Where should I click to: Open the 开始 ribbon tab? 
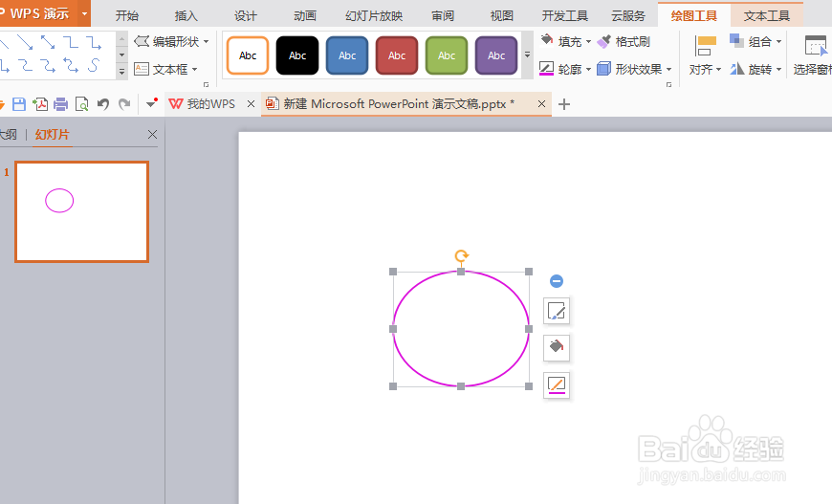(127, 16)
